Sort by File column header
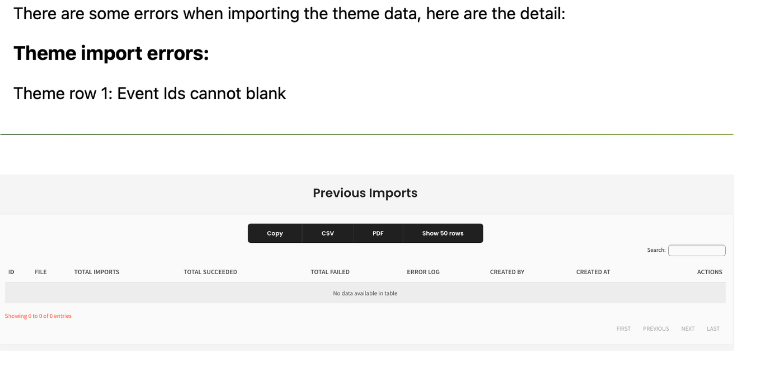Image resolution: width=766 pixels, height=369 pixels. (41, 272)
